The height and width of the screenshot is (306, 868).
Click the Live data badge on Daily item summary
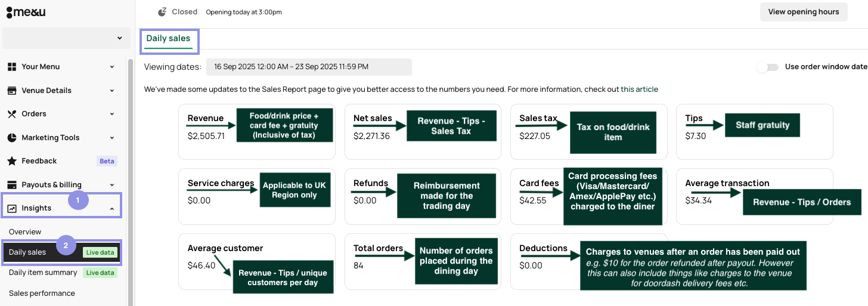[x=100, y=273]
